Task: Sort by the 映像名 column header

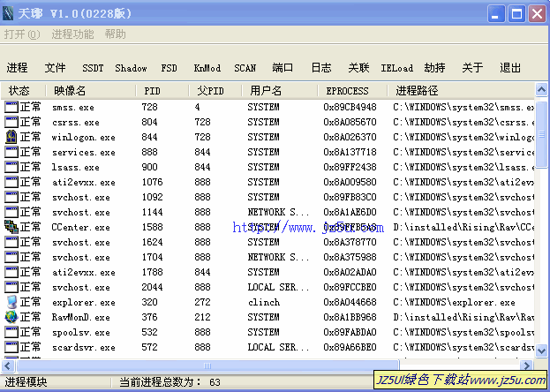Action: (x=91, y=91)
